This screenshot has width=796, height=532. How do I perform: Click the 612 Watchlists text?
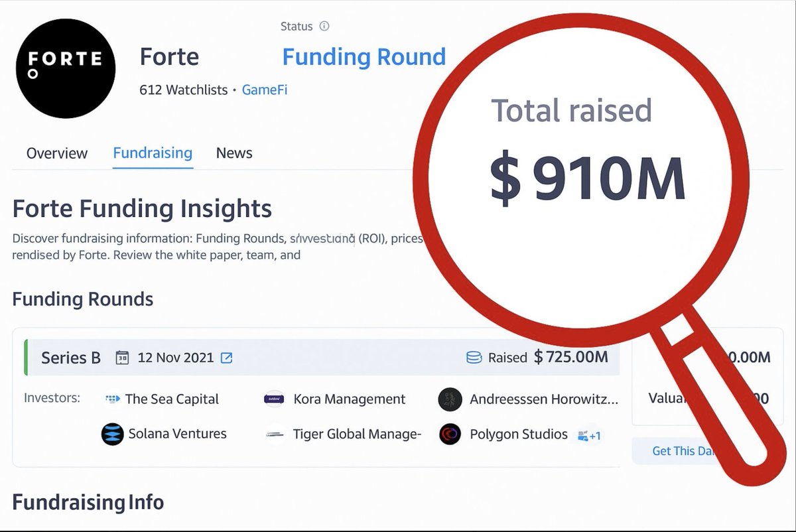point(184,90)
